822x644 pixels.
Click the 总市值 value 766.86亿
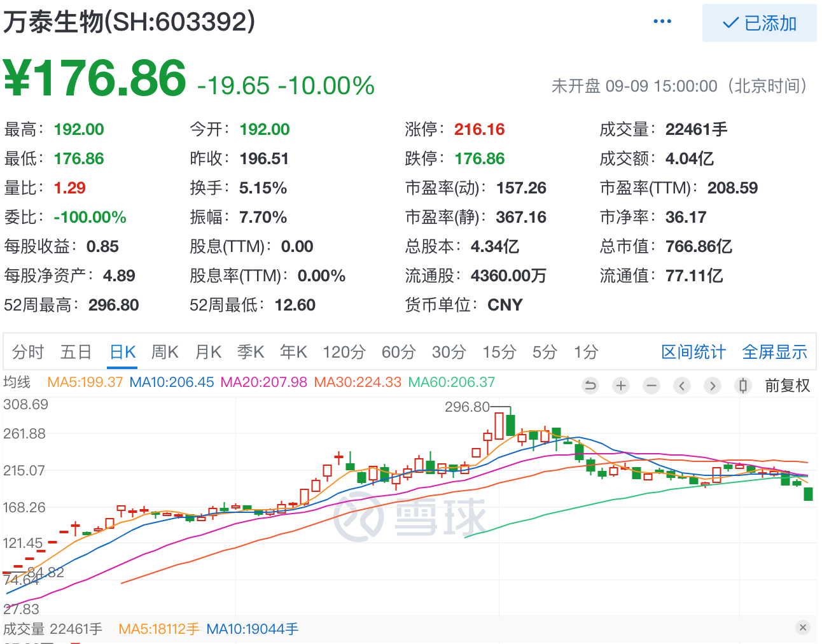tap(699, 247)
